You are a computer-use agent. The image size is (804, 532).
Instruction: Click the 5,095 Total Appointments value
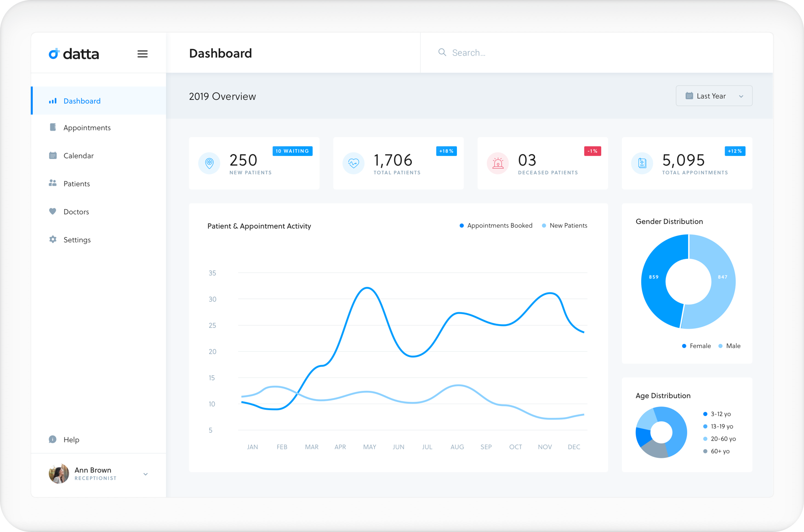(684, 160)
